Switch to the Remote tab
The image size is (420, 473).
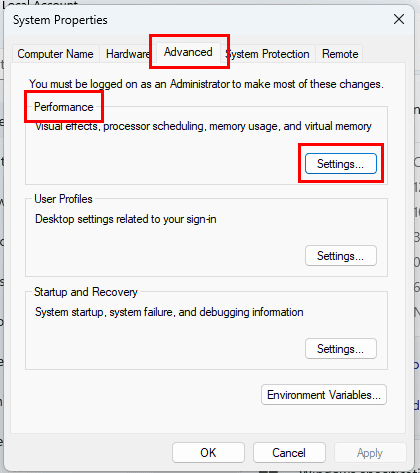340,54
